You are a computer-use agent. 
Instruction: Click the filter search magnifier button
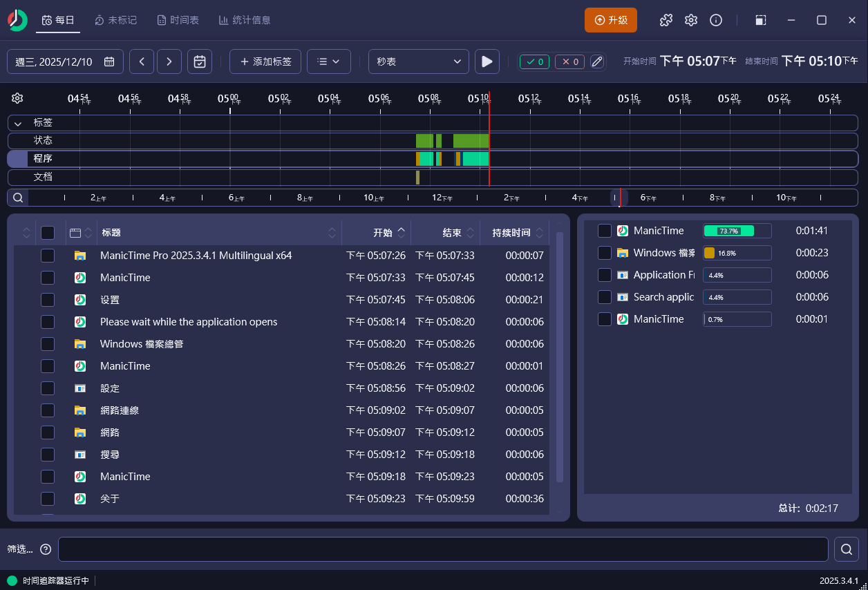pos(846,549)
